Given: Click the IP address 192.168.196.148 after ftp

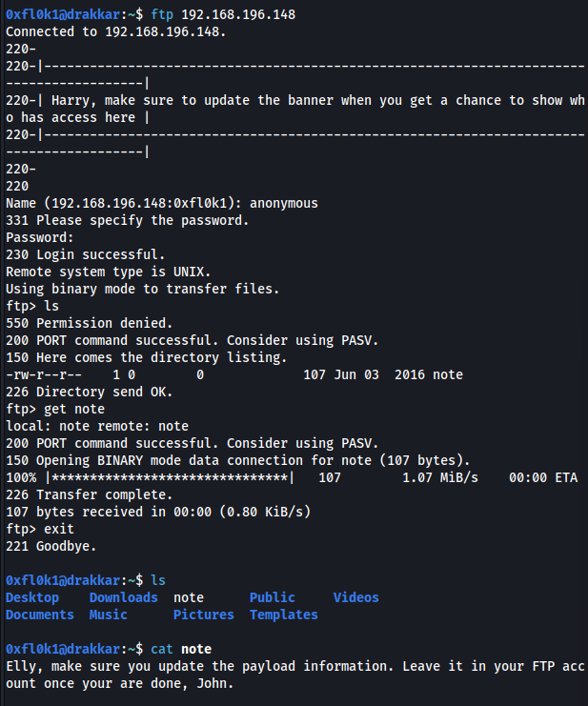Looking at the screenshot, I should (x=238, y=15).
